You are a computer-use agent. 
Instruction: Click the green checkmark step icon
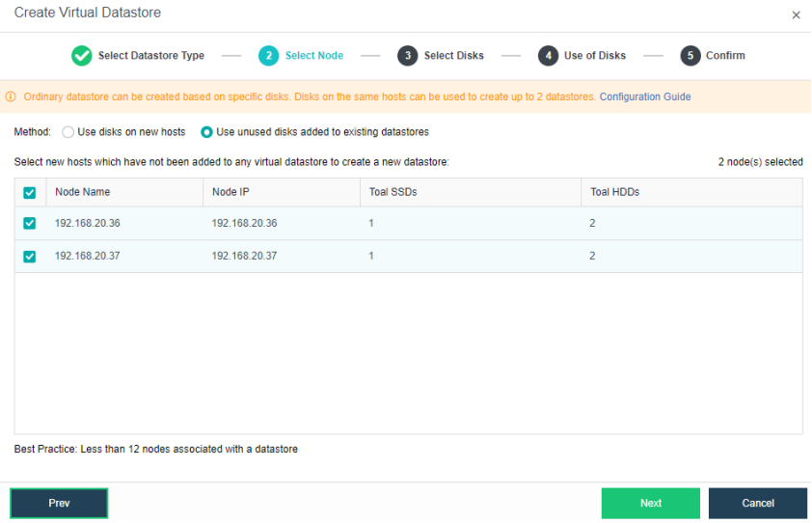82,56
